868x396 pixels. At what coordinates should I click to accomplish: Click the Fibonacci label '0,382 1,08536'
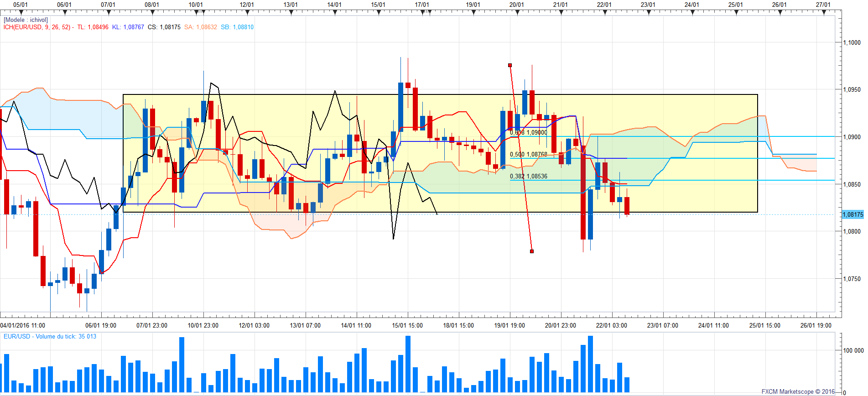coord(529,177)
